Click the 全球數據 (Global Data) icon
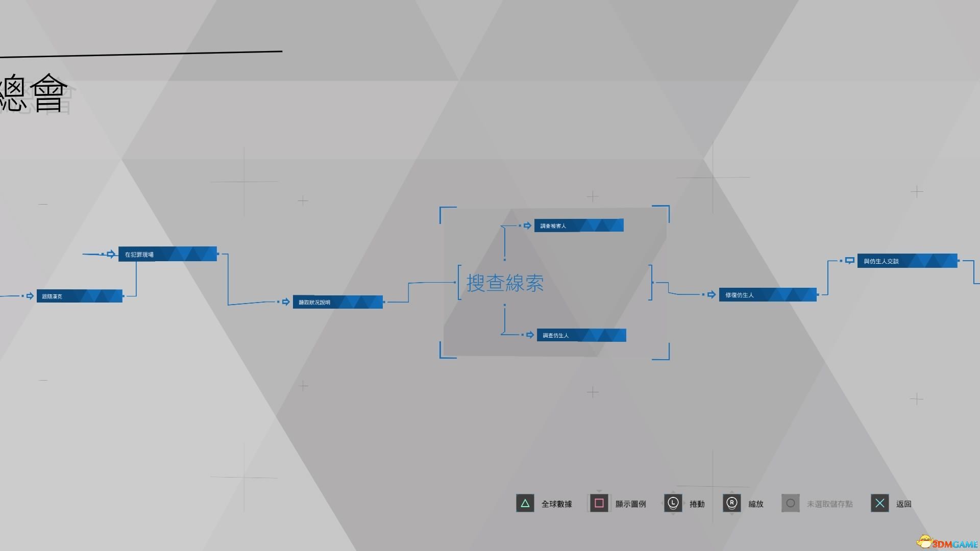This screenshot has height=551, width=980. 525,503
